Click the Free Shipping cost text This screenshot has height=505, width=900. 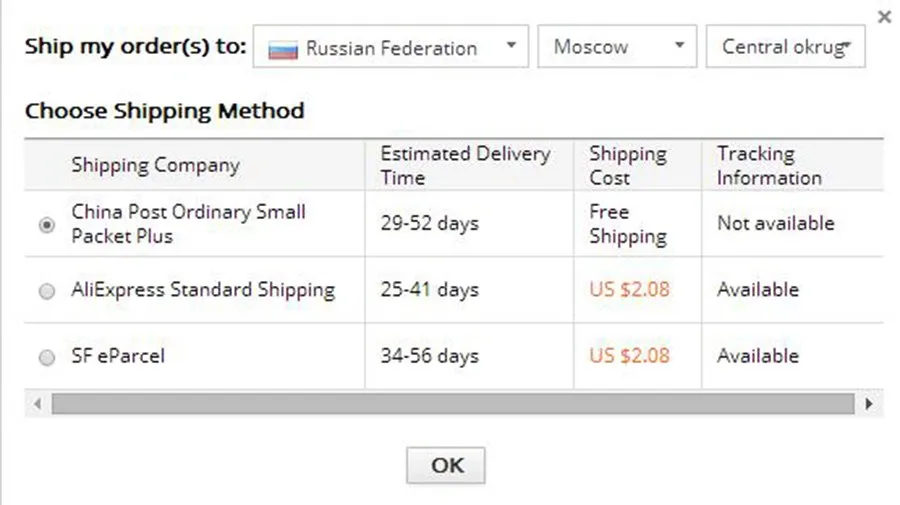coord(627,224)
